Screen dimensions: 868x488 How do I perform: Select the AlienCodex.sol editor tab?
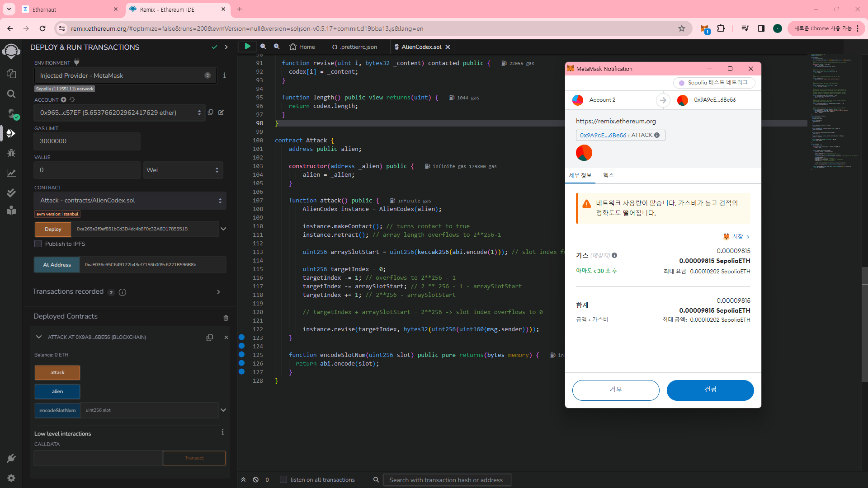click(421, 47)
